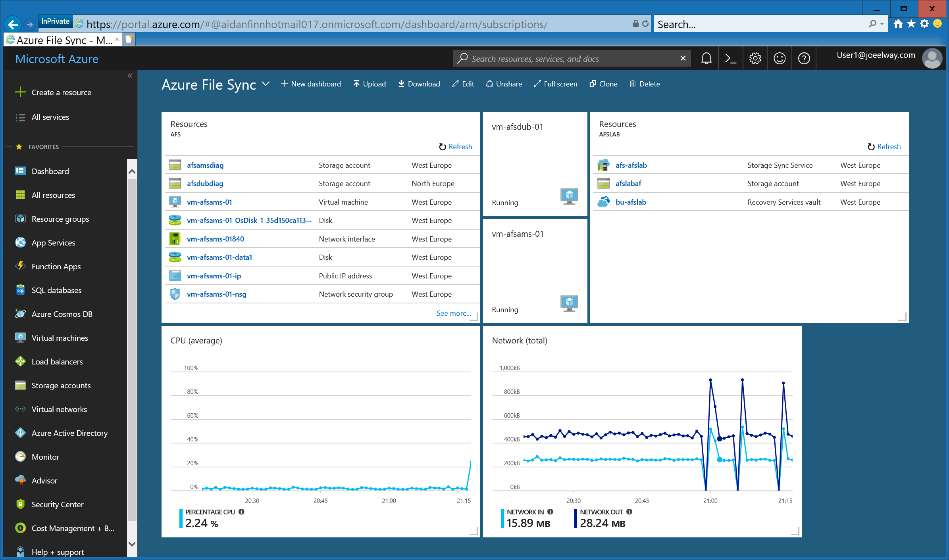Click the Storage accounts sidebar icon

pyautogui.click(x=20, y=385)
